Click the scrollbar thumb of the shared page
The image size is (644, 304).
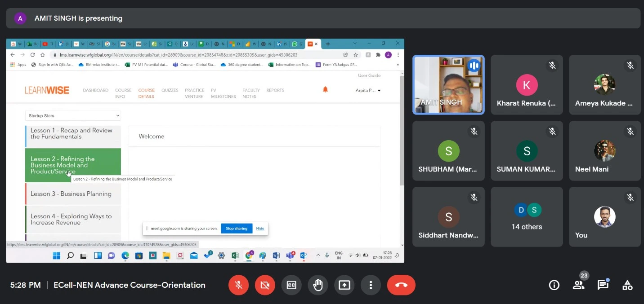(x=402, y=130)
